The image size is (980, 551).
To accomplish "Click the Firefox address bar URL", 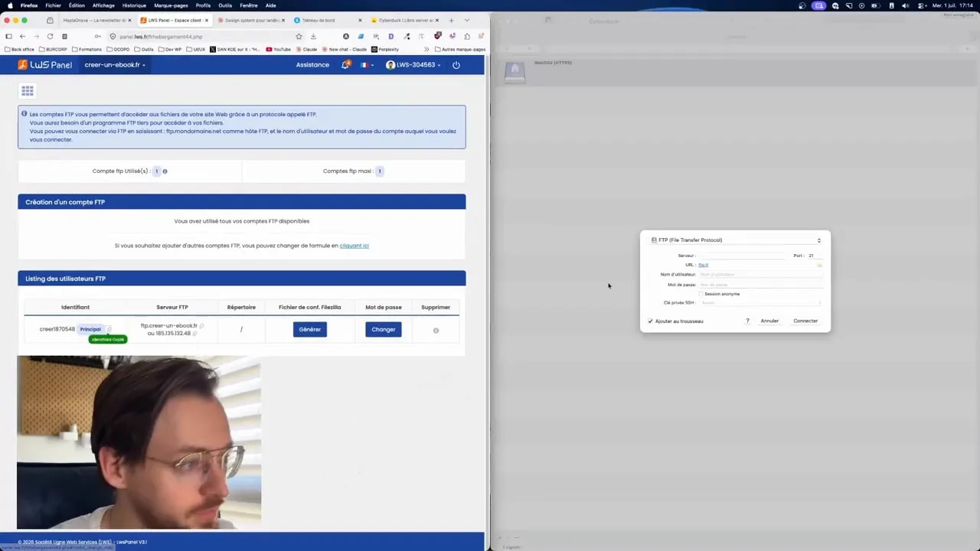I will pos(161,36).
